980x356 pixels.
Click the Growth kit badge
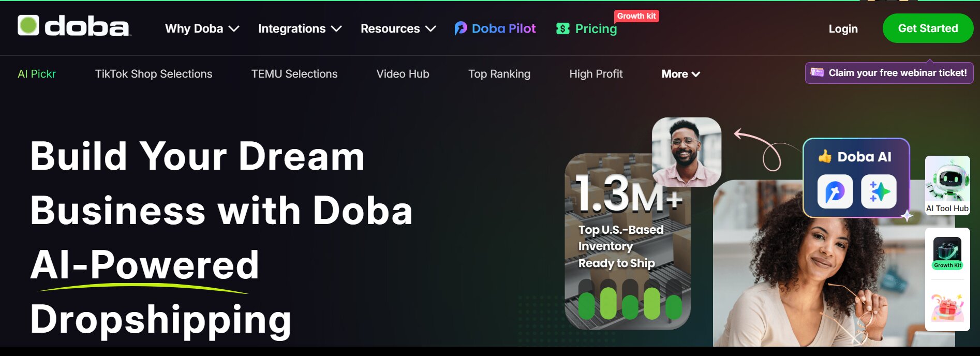(636, 16)
